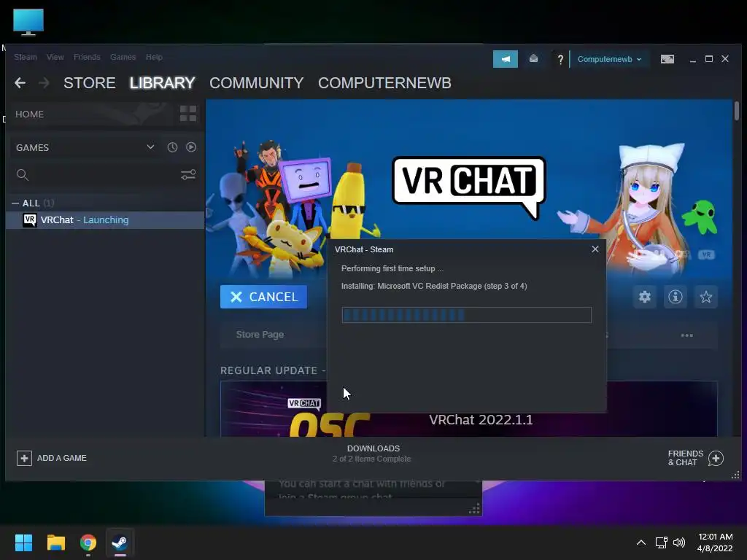Go forward with the right arrow
This screenshot has width=747, height=560.
(x=44, y=83)
